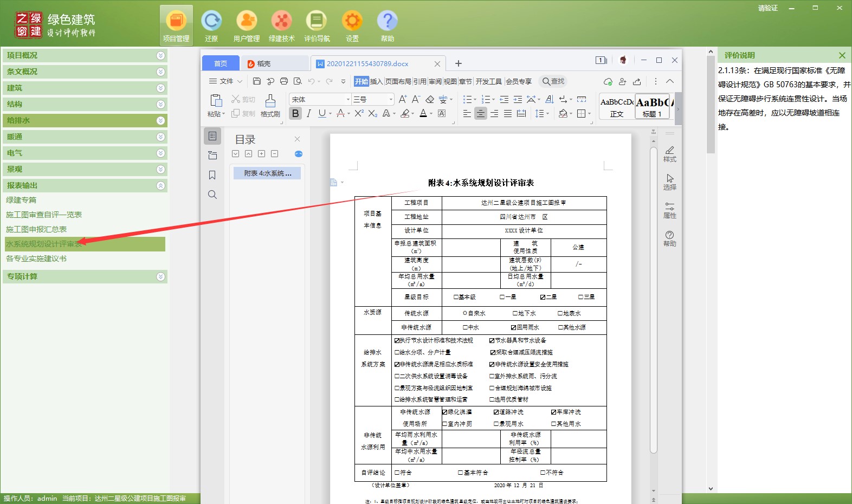Uncheck the 绿化浇灌 checkbox
Viewport: 852px width, 504px height.
click(444, 412)
